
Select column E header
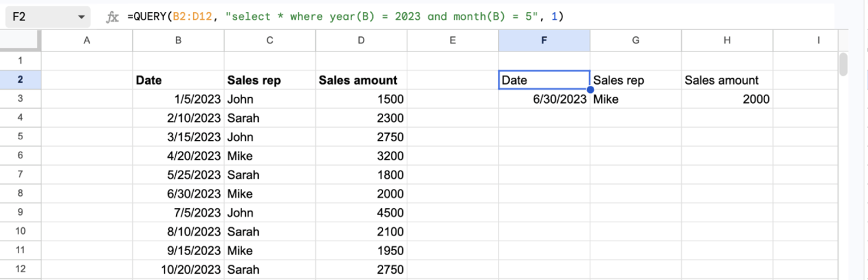point(453,40)
